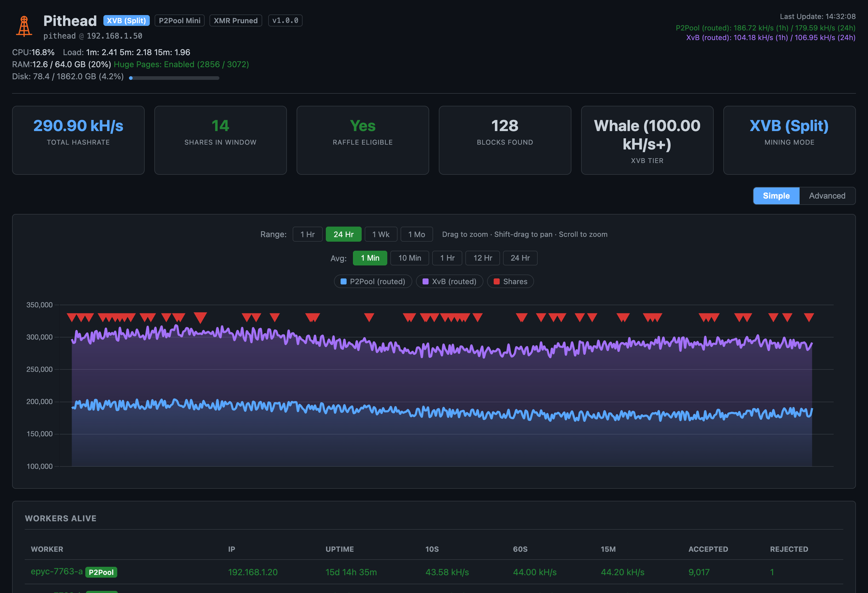Click the Blocks Found 128 card
The image size is (868, 593).
505,140
